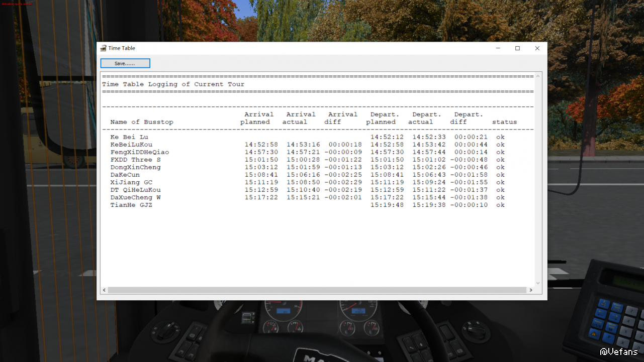
Task: Click the 'status' column header
Action: click(505, 122)
